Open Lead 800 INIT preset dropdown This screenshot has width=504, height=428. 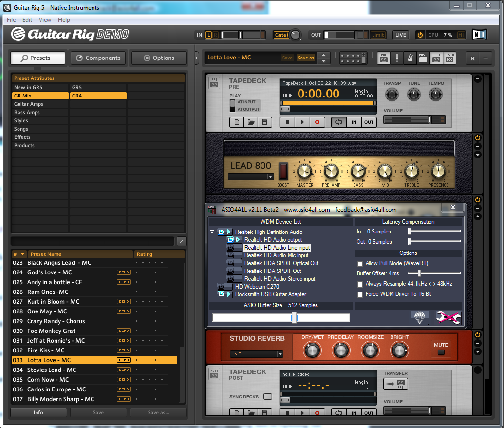coord(251,176)
